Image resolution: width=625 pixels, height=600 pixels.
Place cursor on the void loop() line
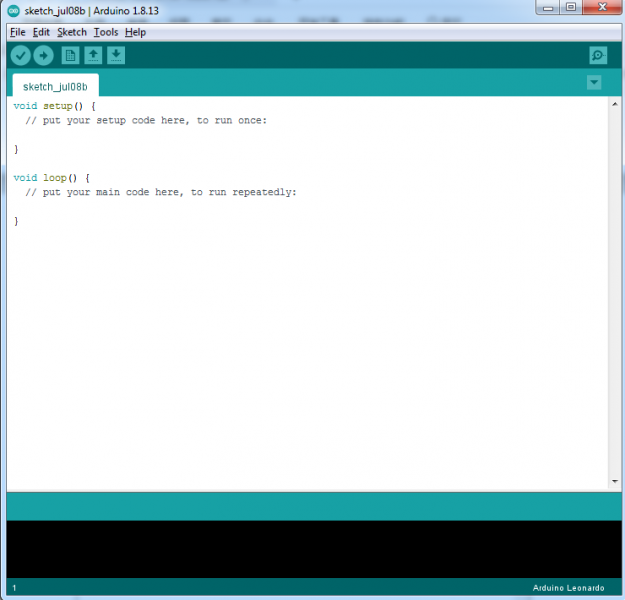pos(52,178)
